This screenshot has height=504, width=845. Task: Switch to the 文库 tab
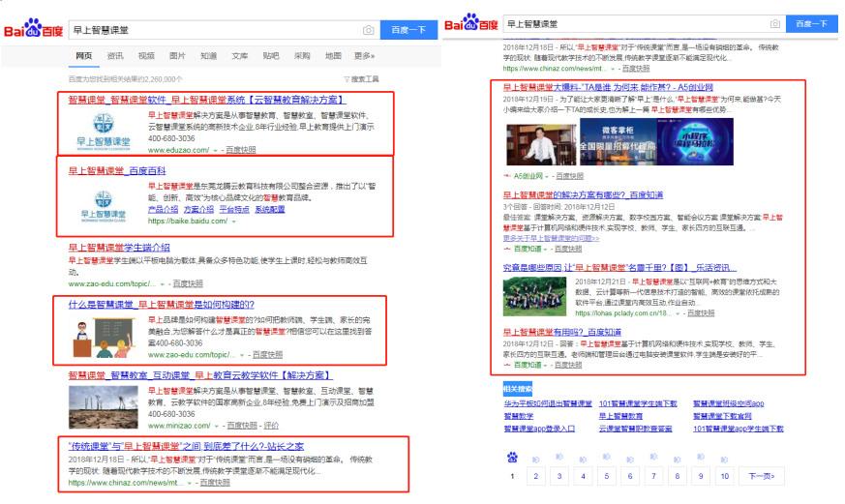pyautogui.click(x=240, y=55)
